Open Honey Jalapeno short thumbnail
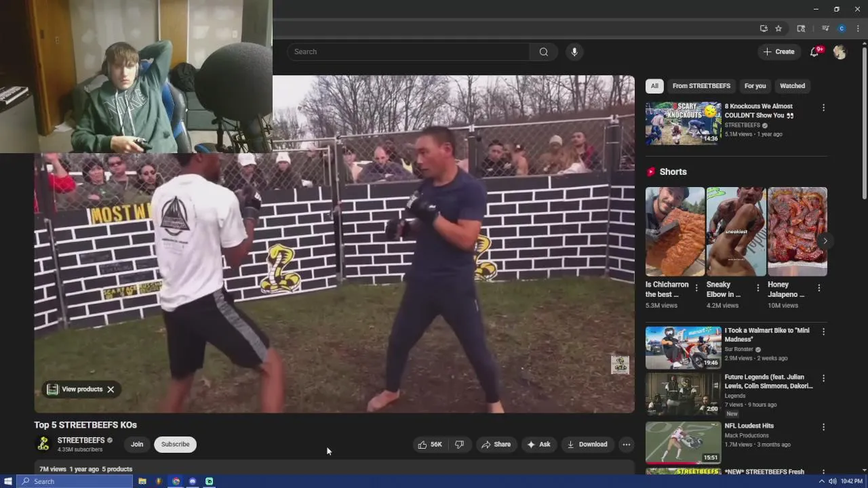 [x=797, y=232]
